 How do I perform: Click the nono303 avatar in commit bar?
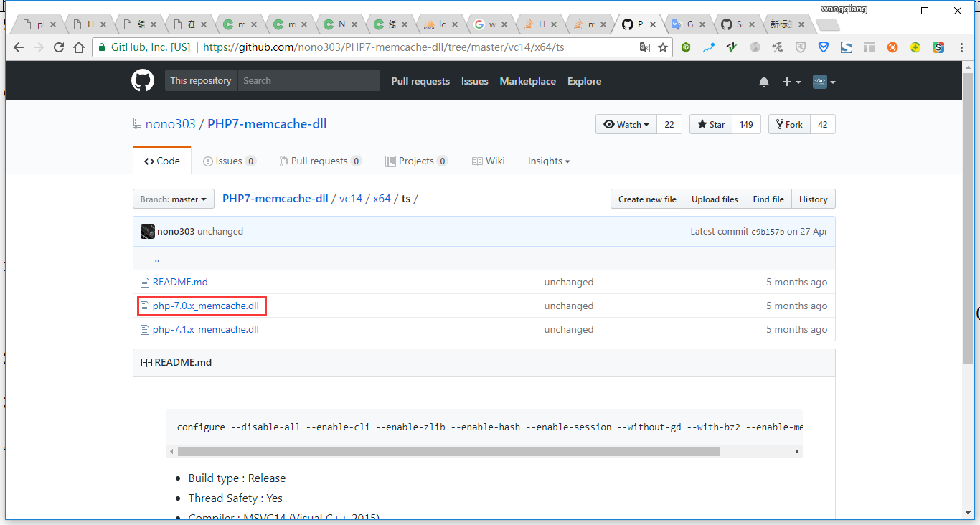[148, 232]
